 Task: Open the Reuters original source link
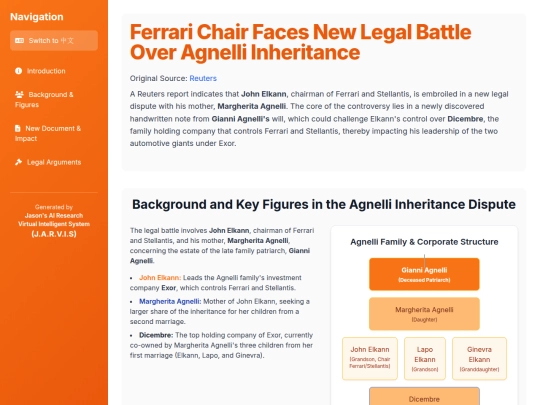203,79
